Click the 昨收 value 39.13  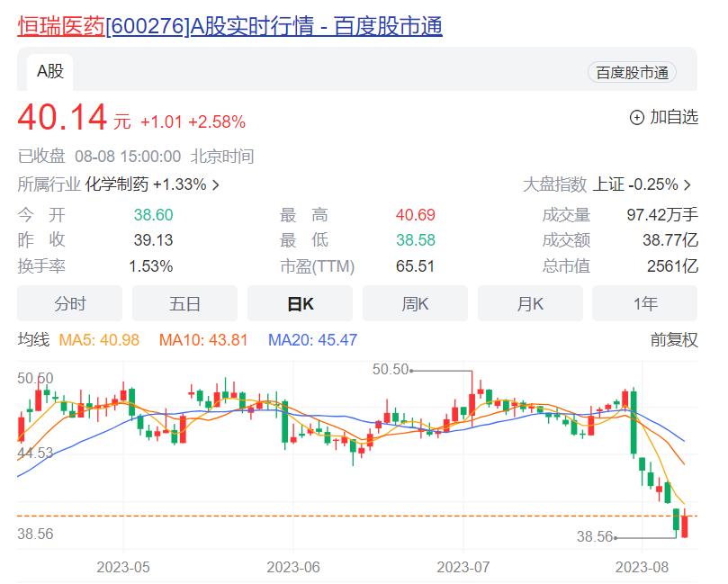click(x=153, y=240)
